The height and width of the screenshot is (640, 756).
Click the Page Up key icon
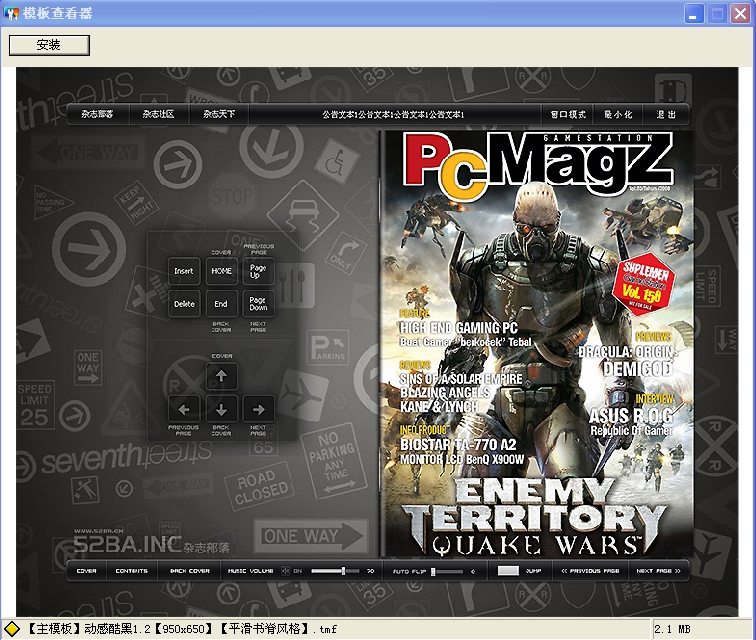tap(258, 271)
